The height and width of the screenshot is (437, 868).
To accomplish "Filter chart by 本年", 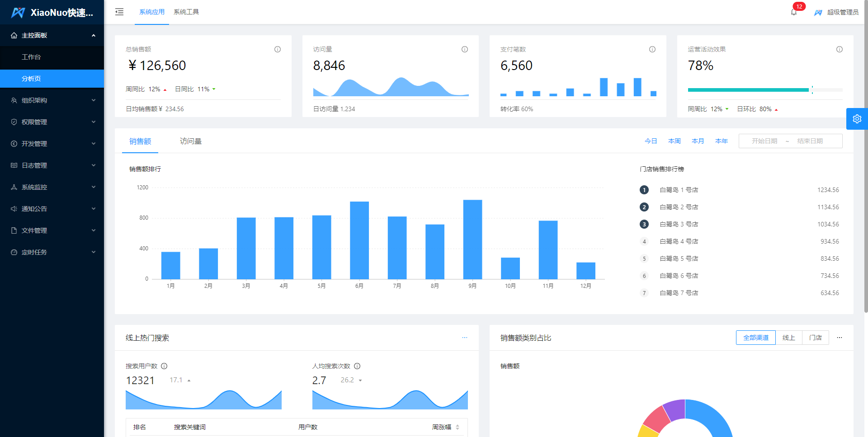I will (722, 141).
